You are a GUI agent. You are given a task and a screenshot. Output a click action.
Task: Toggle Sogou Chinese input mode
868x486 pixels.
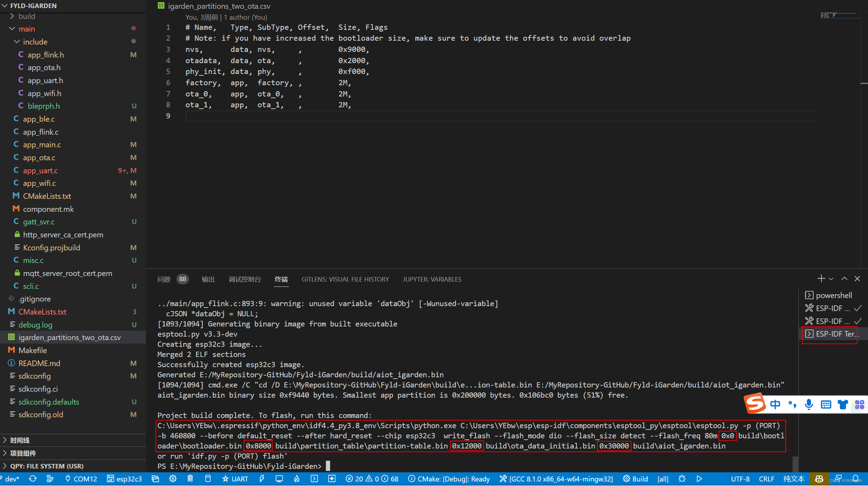[x=775, y=404]
